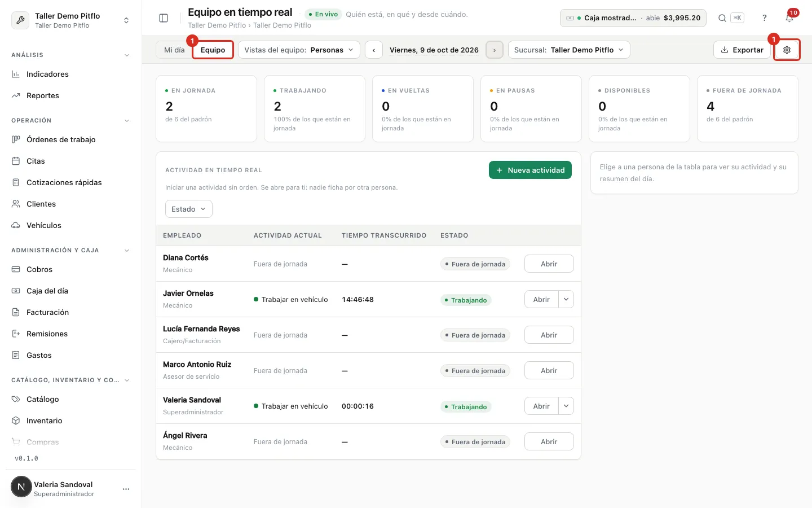
Task: Select the Fuera de jornada summary card
Action: pos(748,108)
